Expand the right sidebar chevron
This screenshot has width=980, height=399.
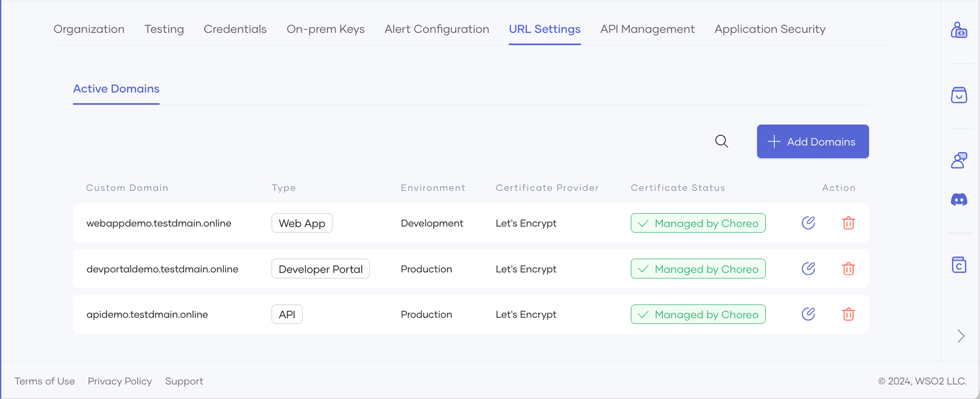coord(961,336)
